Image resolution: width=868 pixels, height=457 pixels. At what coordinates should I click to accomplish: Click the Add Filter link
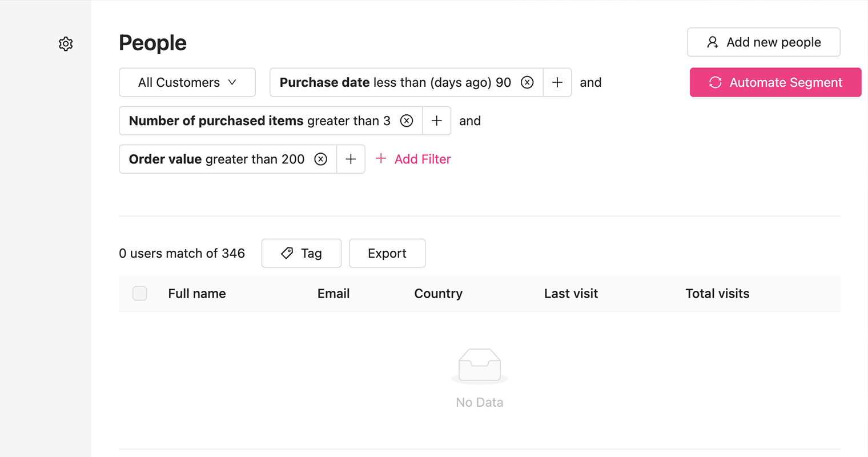click(413, 159)
